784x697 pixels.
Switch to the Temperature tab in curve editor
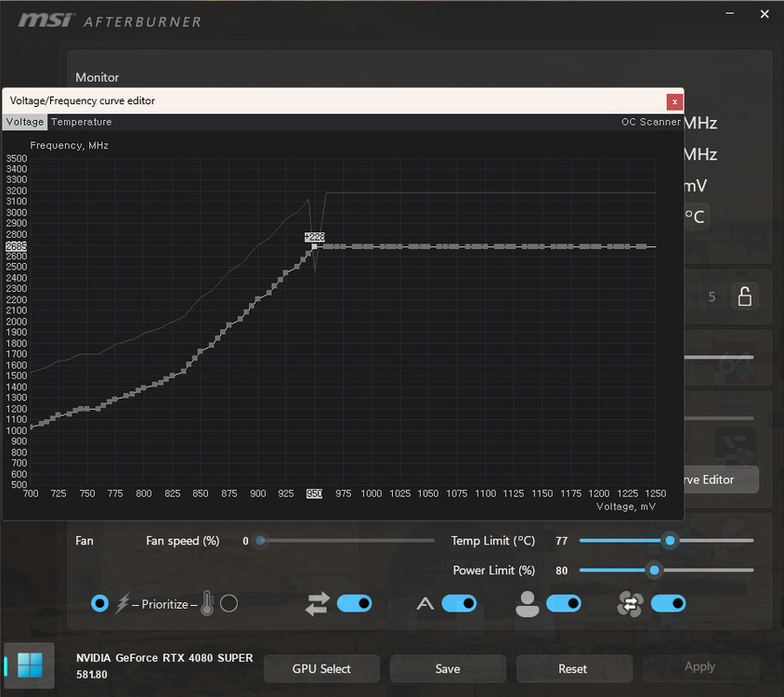[81, 122]
